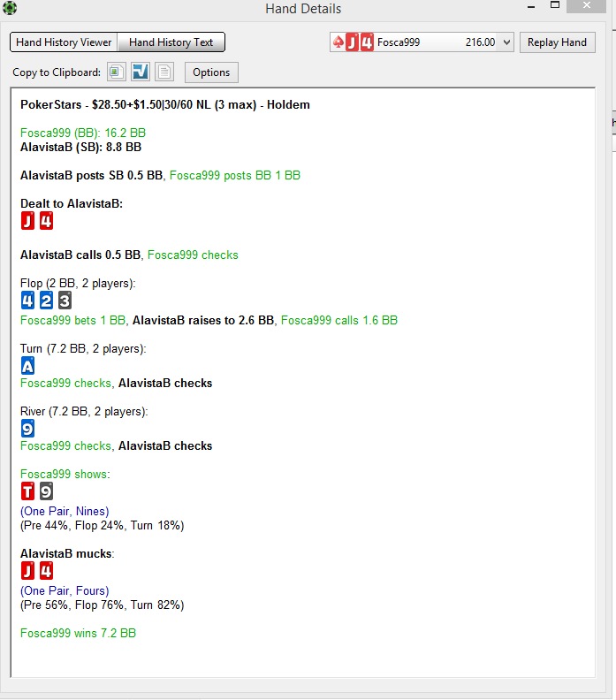Click '(Pre 56%, Flop 76%, Turn 82%)' equity line
The height and width of the screenshot is (700, 616).
(x=103, y=605)
